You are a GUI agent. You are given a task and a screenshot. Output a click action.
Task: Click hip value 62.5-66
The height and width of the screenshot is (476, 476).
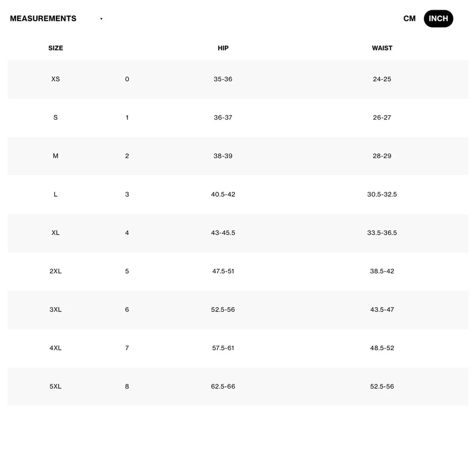(x=223, y=387)
